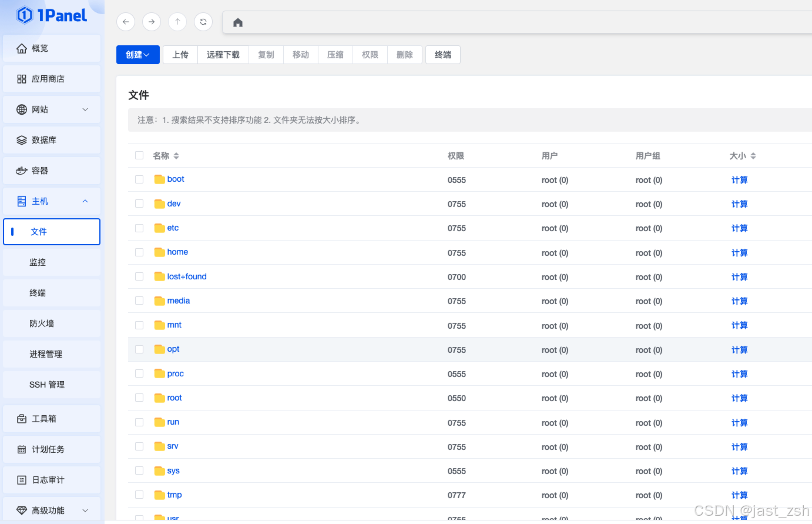Image resolution: width=812 pixels, height=524 pixels.
Task: Open the lost+found folder name link
Action: 187,276
